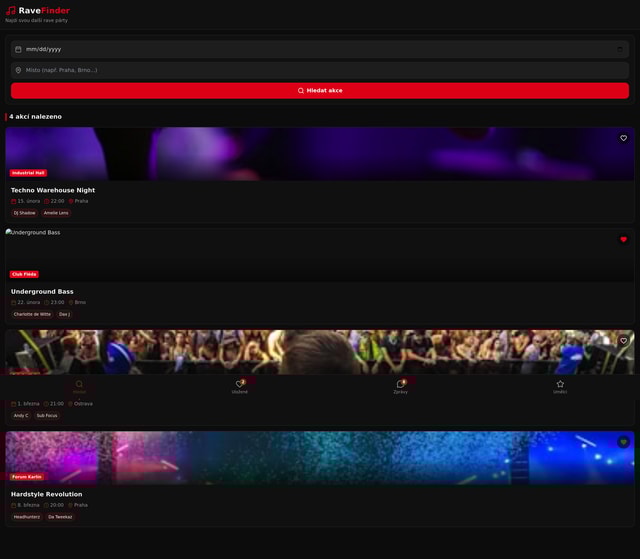The height and width of the screenshot is (559, 640).
Task: Click the red Hledat akce button
Action: coord(320,91)
